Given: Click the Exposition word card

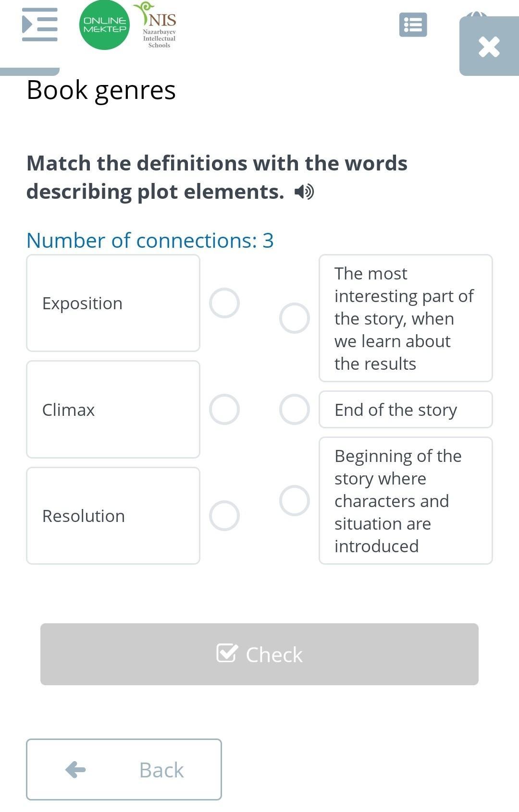Looking at the screenshot, I should (113, 303).
